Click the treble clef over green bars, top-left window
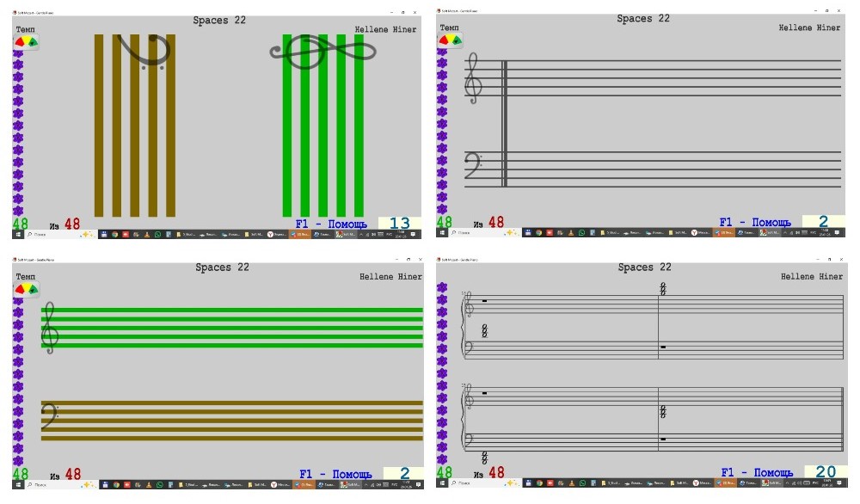The image size is (860, 504). [322, 52]
